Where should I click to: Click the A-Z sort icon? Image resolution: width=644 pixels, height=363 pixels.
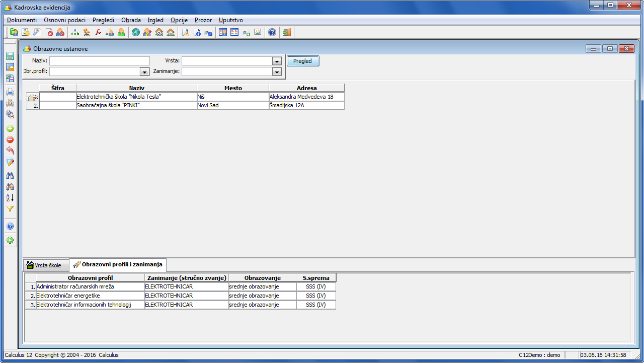tap(10, 198)
